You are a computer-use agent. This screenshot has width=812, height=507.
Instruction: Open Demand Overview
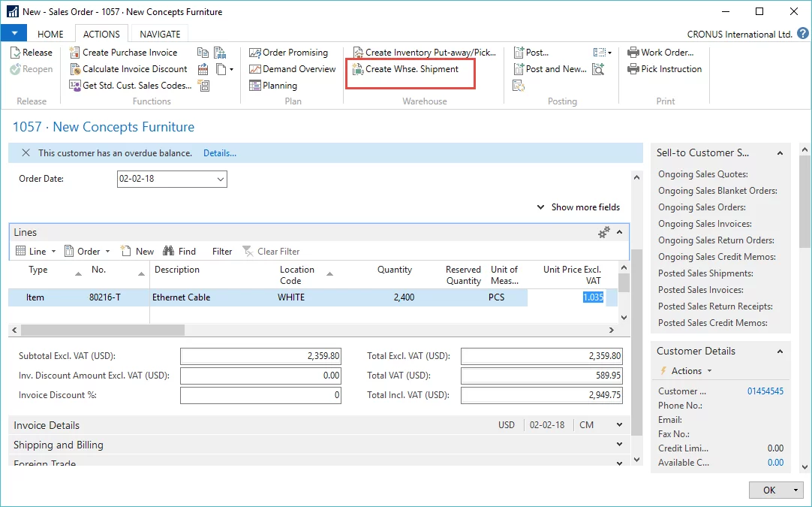tap(299, 69)
